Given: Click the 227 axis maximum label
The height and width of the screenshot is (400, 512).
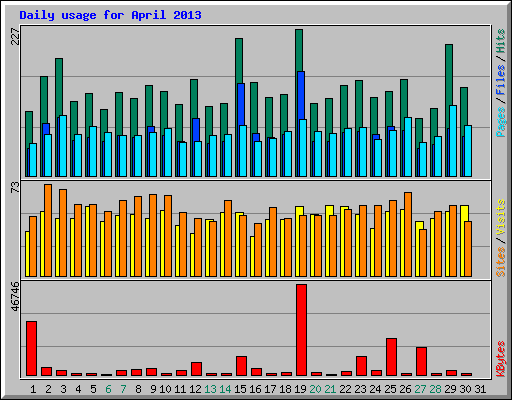Looking at the screenshot, I should (x=16, y=36).
